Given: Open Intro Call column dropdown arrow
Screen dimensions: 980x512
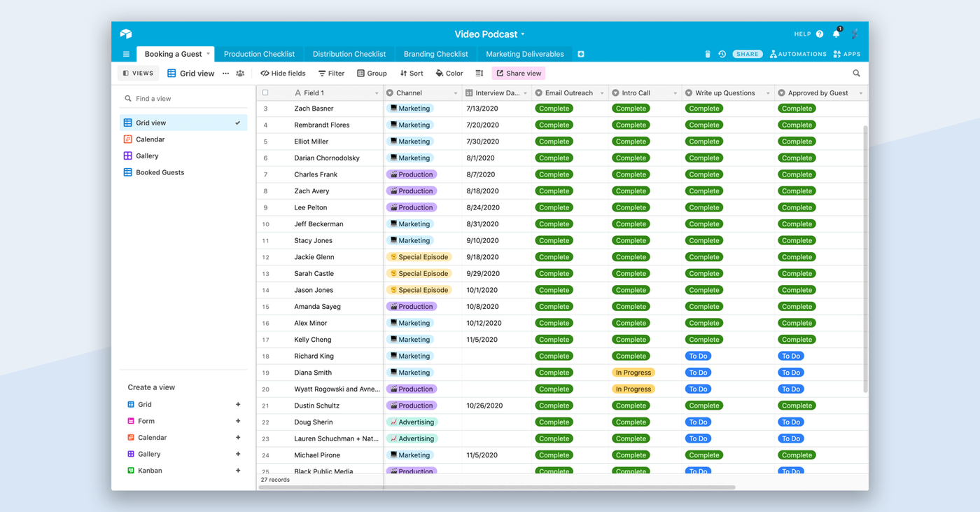Looking at the screenshot, I should click(x=675, y=93).
